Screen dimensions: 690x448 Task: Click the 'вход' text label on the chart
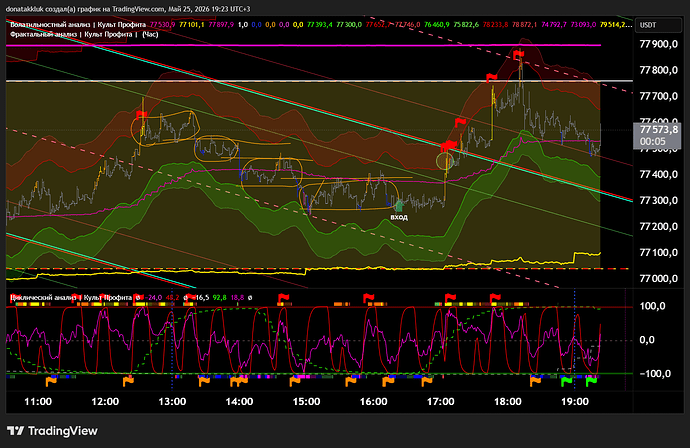coord(399,217)
